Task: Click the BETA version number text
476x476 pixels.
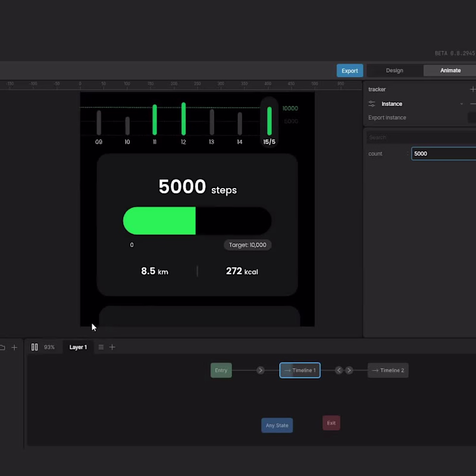Action: [x=455, y=54]
